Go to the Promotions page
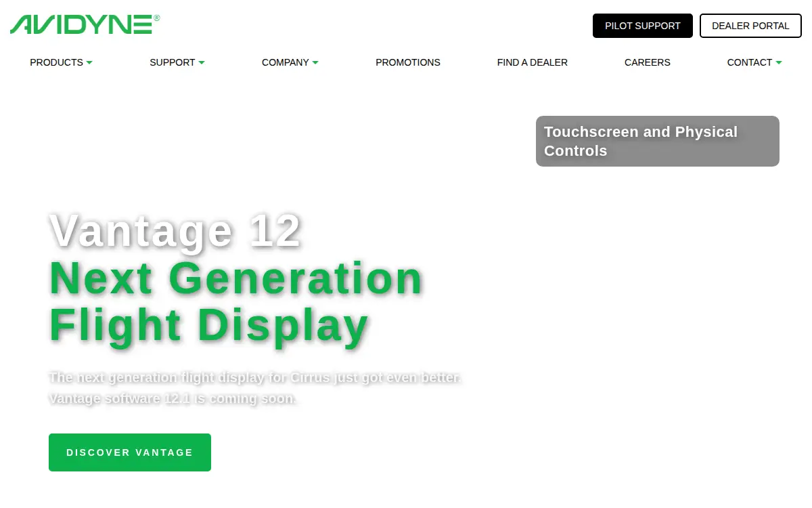812x508 pixels. point(408,62)
